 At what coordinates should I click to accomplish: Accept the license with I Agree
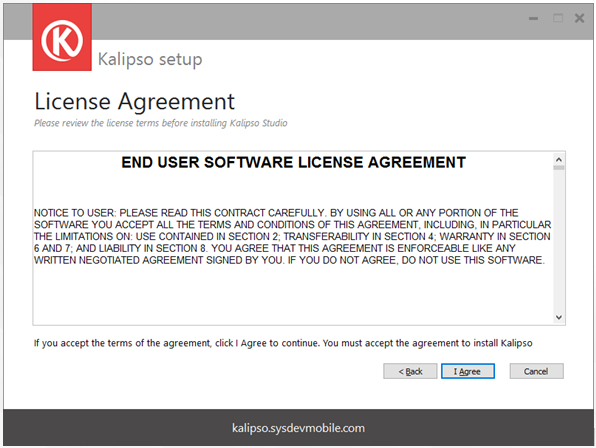pyautogui.click(x=468, y=371)
